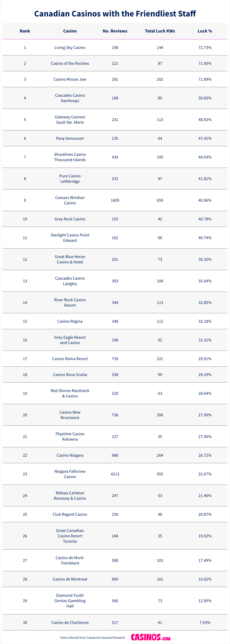Click Caesars Windsor Casino name
Viewport: 230px width, 644px height.
point(70,200)
